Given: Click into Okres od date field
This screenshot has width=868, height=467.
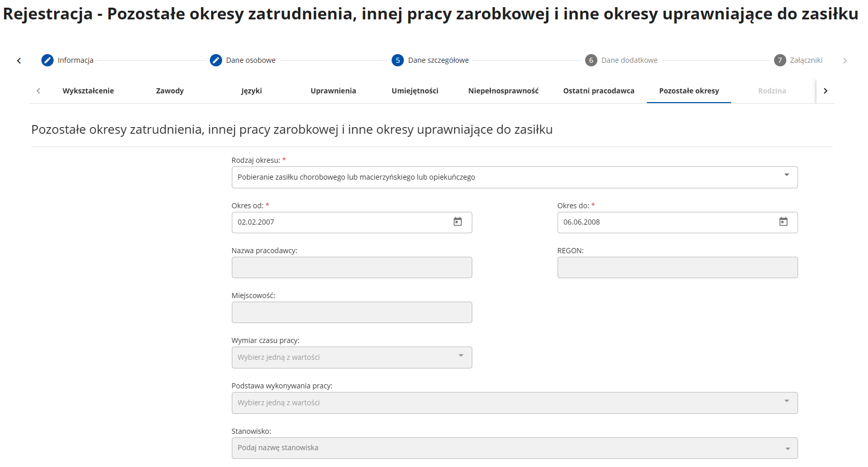Looking at the screenshot, I should (x=352, y=223).
